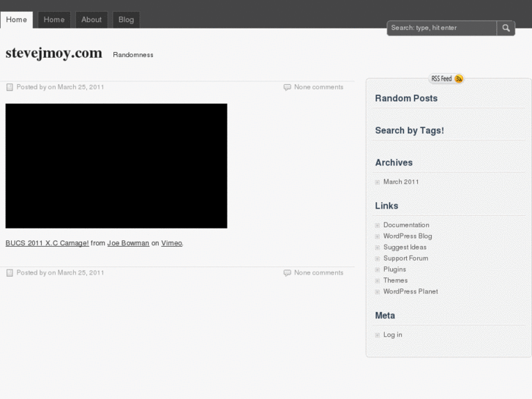Click the first post's comment bubble icon
The height and width of the screenshot is (399, 532).
coord(287,87)
